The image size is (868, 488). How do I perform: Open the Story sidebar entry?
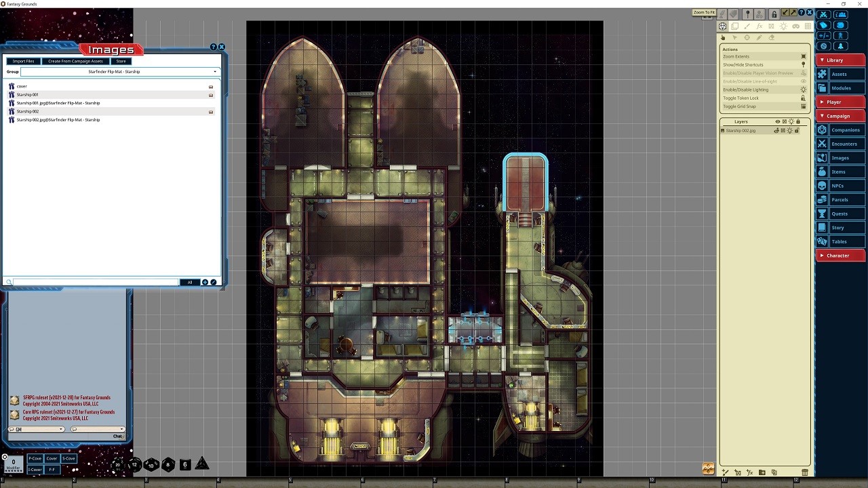coord(840,228)
